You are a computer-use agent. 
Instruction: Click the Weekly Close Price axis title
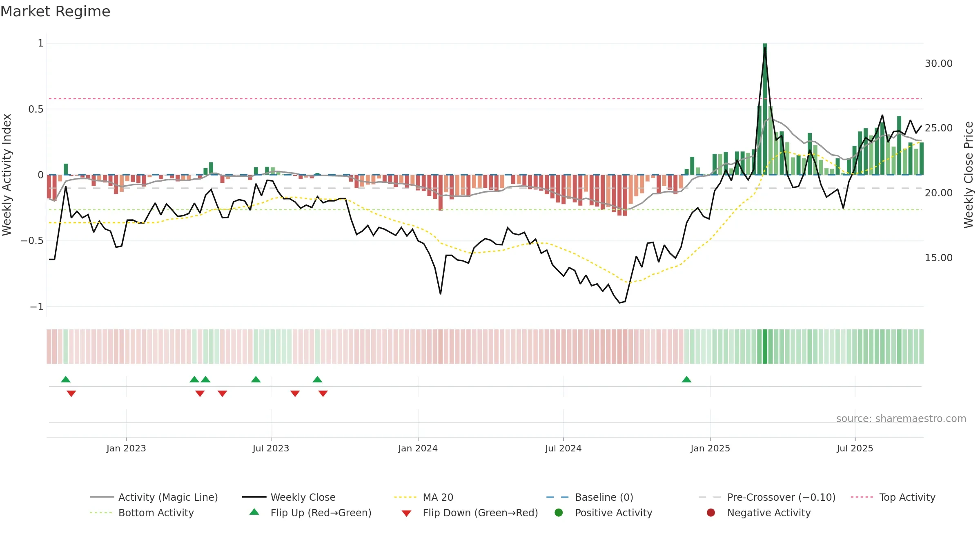click(969, 175)
